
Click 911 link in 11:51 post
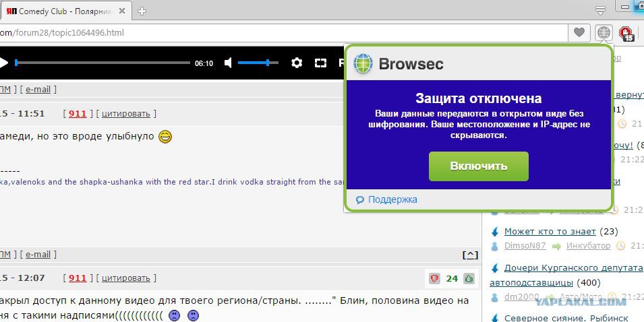[78, 114]
